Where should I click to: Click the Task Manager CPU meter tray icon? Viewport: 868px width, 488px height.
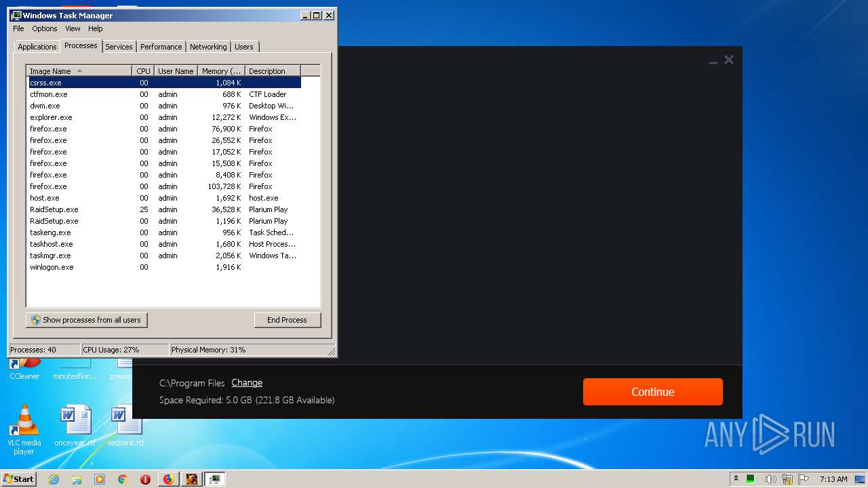click(x=751, y=479)
